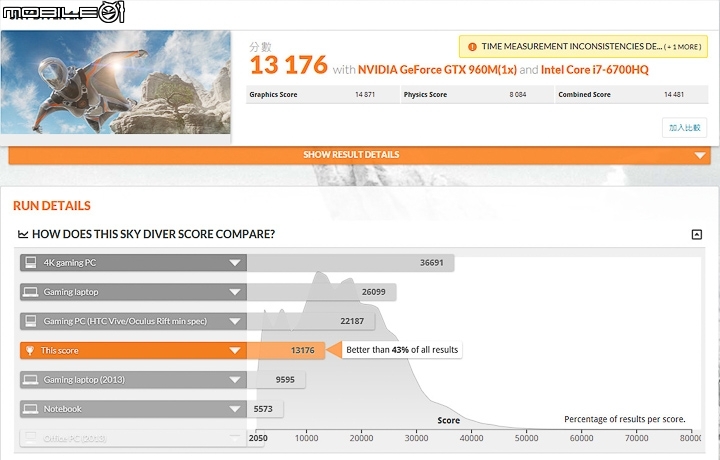Click the desktop icon on Gaming PC HTC Vive row
720x460 pixels.
31,321
